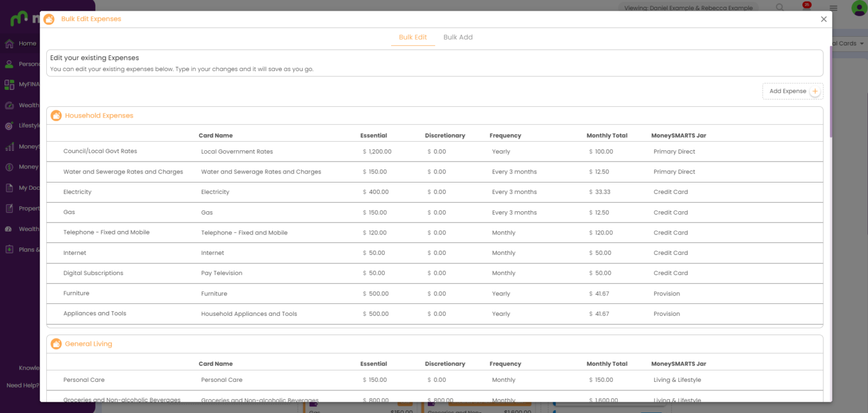Screen dimensions: 868x413
Task: Open notifications bell showing 26 alerts
Action: [806, 7]
